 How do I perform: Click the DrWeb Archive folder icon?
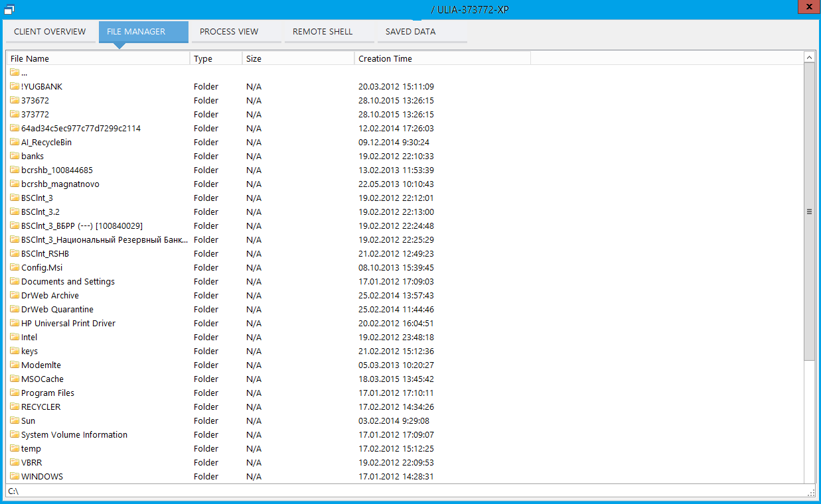15,295
